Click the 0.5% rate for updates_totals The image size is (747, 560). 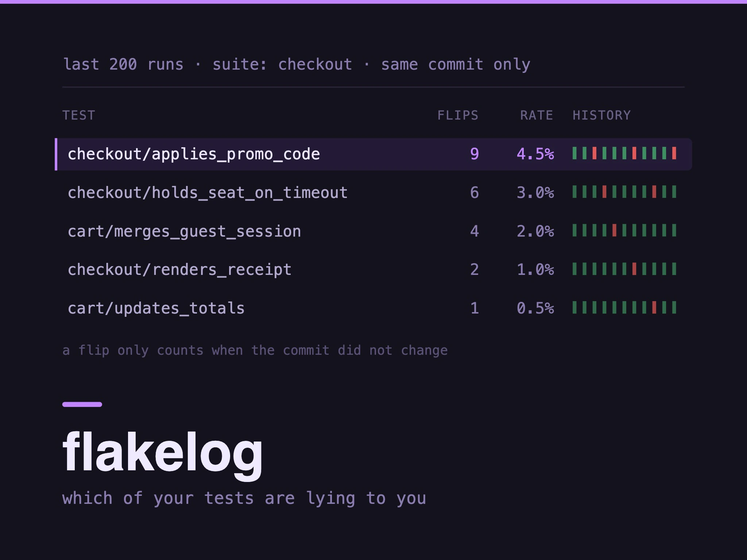point(535,308)
